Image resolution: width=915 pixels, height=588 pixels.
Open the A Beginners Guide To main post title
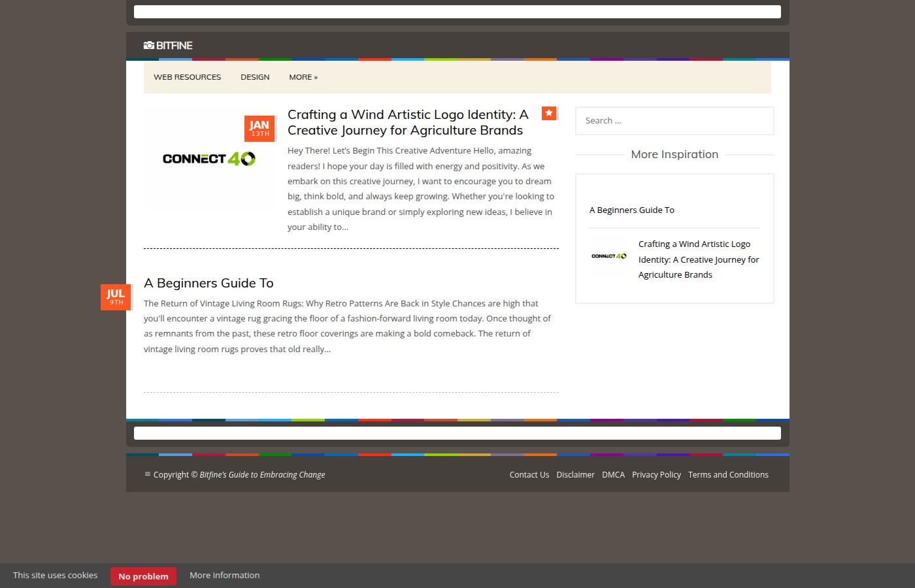pos(208,283)
